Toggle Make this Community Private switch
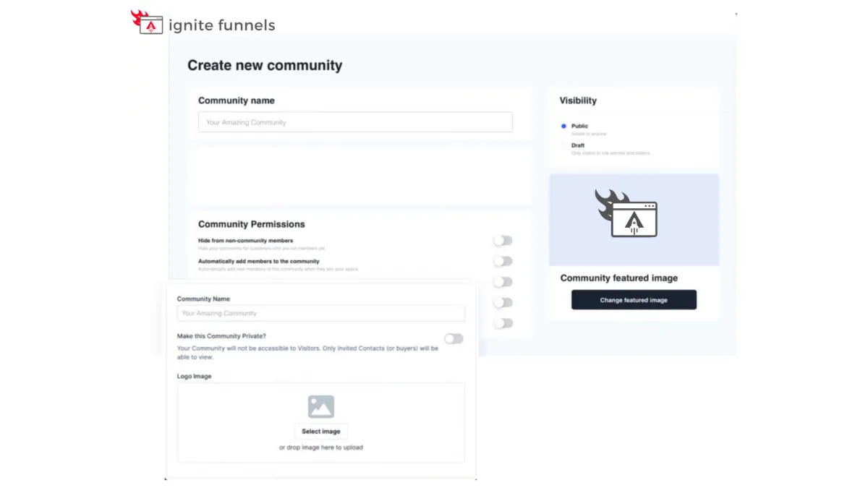Image resolution: width=868 pixels, height=488 pixels. tap(454, 338)
